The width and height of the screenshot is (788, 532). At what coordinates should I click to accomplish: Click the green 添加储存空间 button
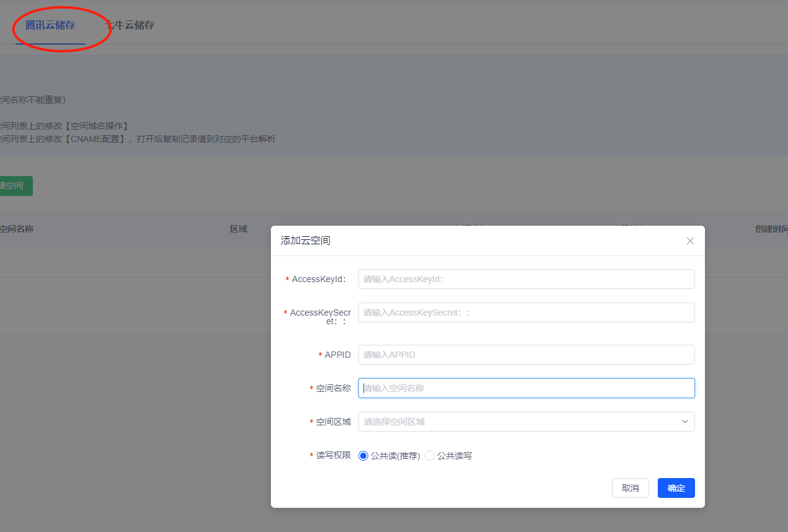[x=15, y=185]
